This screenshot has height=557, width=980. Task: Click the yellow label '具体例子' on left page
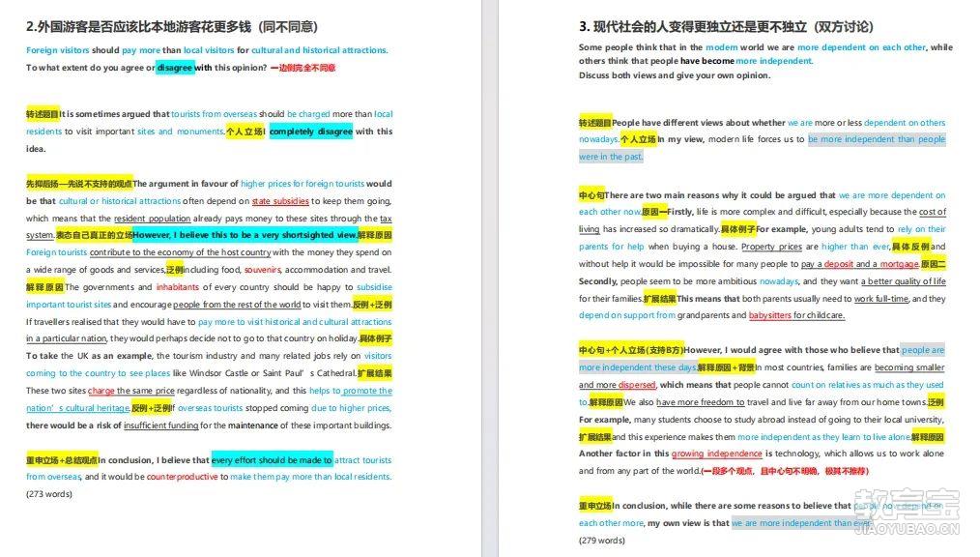[x=376, y=338]
